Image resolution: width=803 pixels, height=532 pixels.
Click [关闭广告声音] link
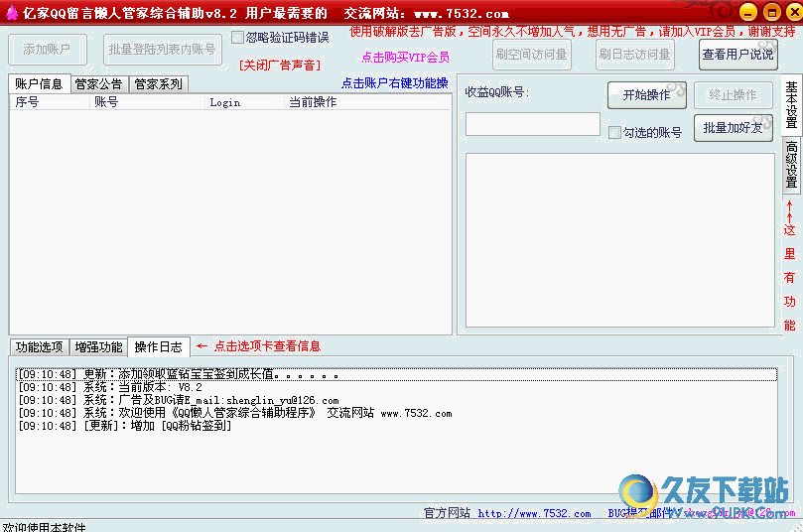(x=280, y=66)
